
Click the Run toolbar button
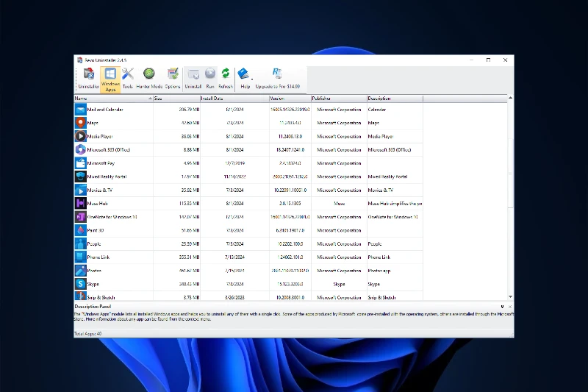tap(210, 79)
